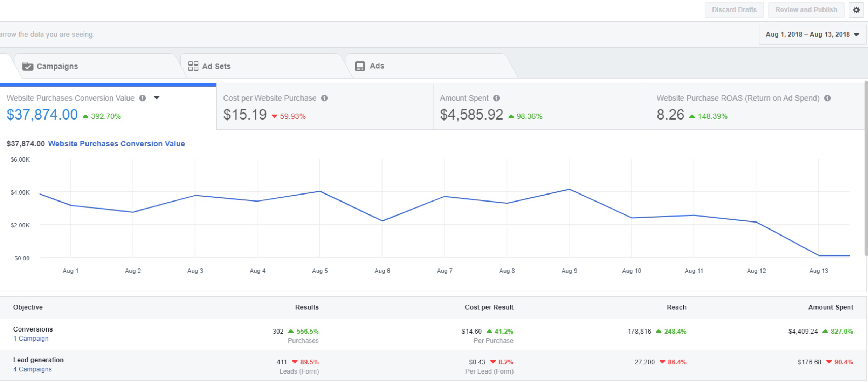Image resolution: width=868 pixels, height=382 pixels.
Task: Click the Aug 13 axis label
Action: pos(819,271)
